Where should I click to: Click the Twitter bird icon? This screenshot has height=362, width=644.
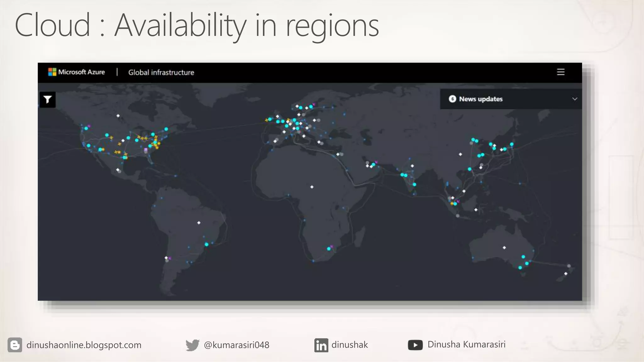click(192, 345)
